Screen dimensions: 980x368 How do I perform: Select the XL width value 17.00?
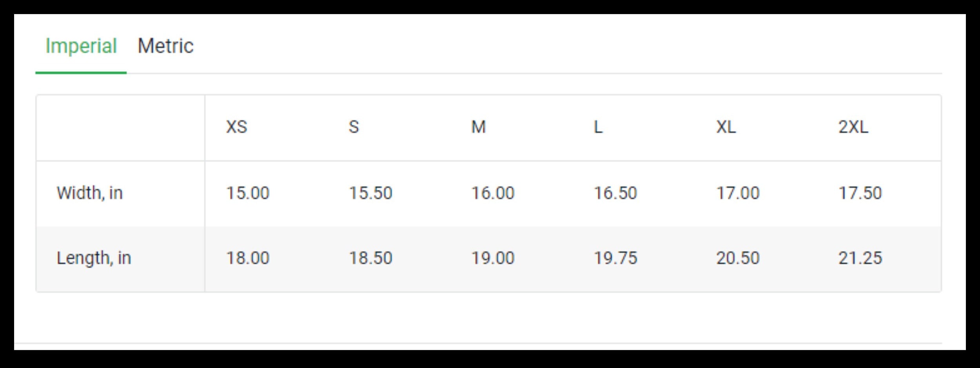(738, 193)
